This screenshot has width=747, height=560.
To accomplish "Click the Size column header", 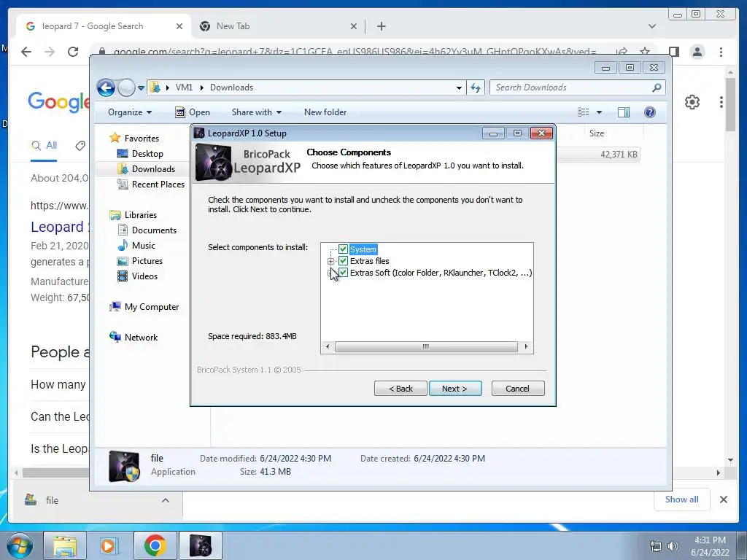I will tap(597, 133).
